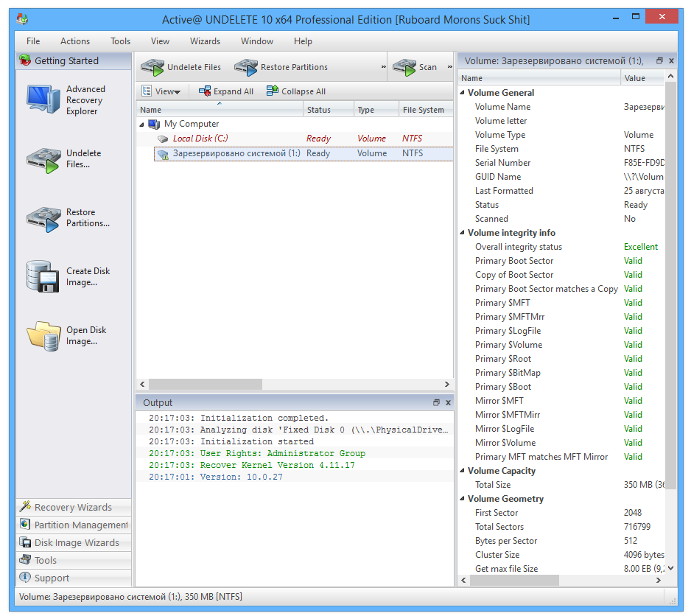
Task: Open Partition Management sidebar section
Action: click(x=74, y=525)
